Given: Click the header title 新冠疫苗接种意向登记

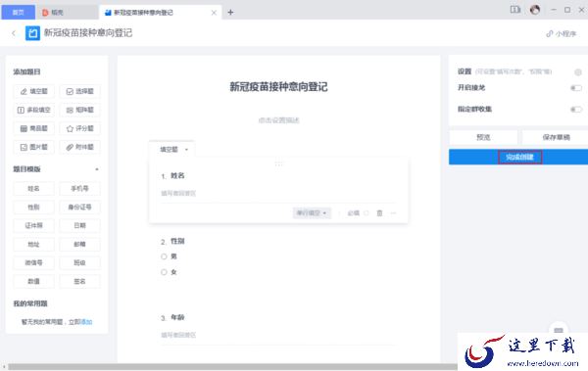Looking at the screenshot, I should coord(88,33).
